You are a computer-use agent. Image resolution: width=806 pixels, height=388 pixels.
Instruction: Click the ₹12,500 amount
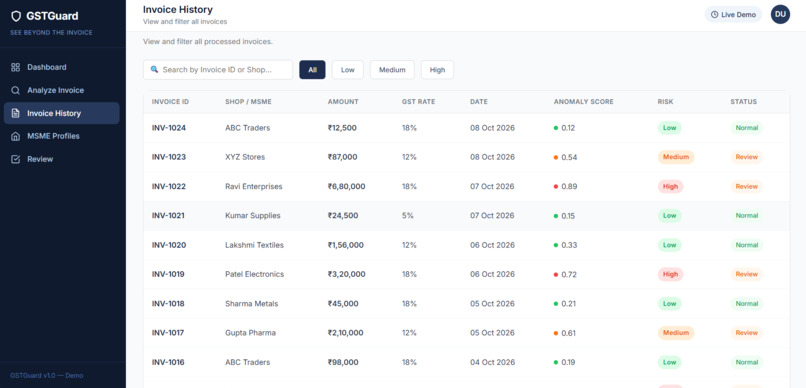coord(342,128)
